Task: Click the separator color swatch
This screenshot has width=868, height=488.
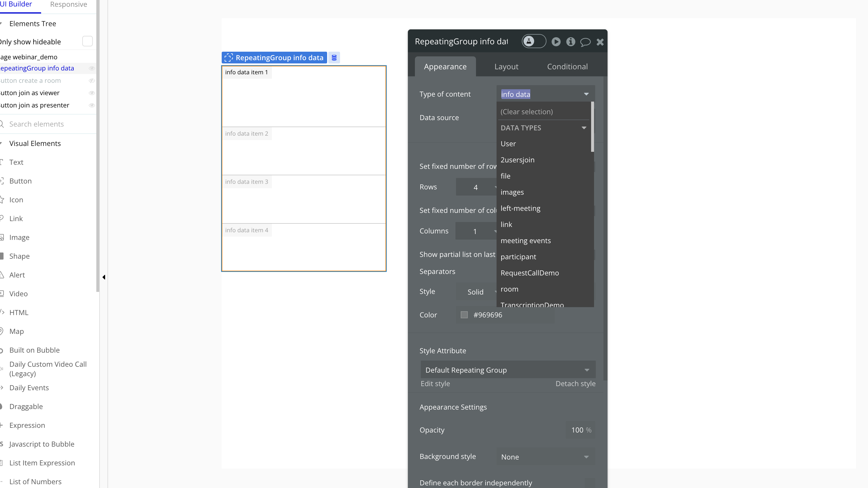Action: click(x=464, y=315)
